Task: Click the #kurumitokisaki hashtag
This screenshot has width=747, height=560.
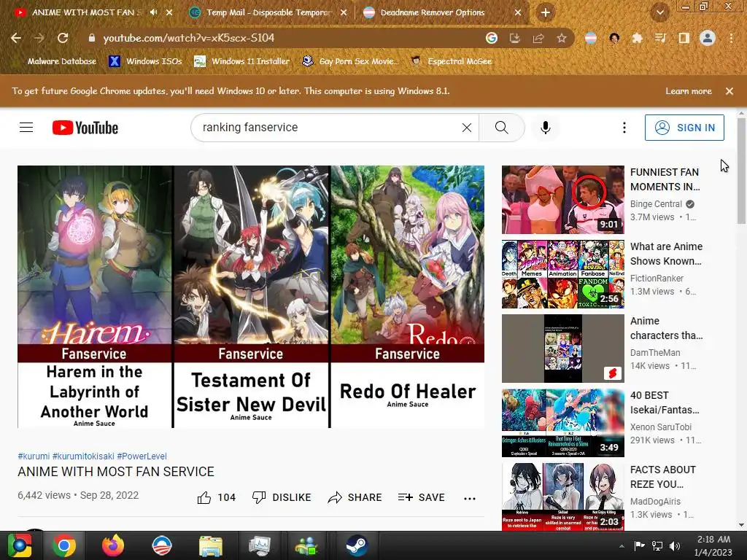Action: [83, 456]
